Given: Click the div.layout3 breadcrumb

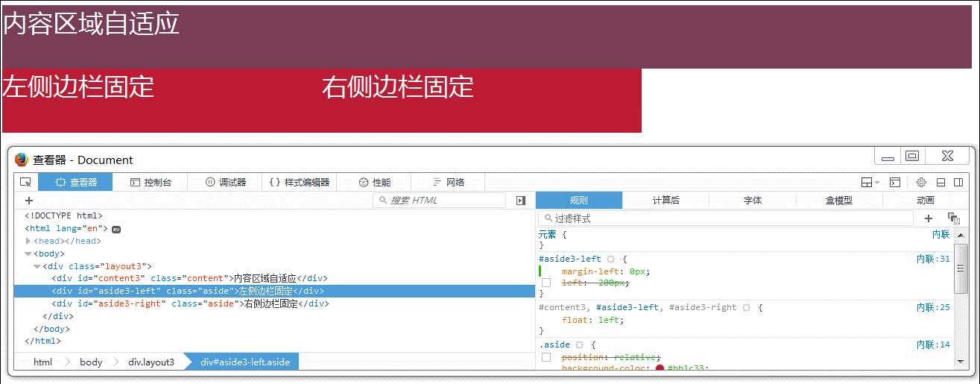Looking at the screenshot, I should 151,362.
